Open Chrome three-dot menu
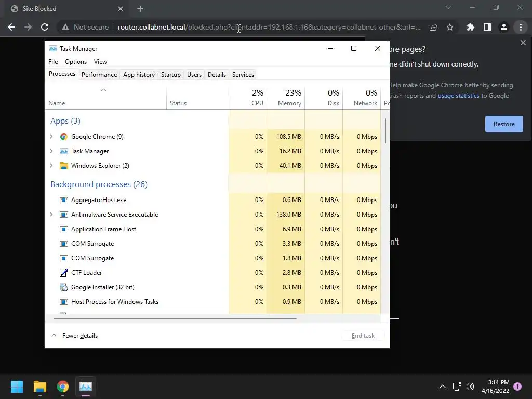 click(x=521, y=27)
